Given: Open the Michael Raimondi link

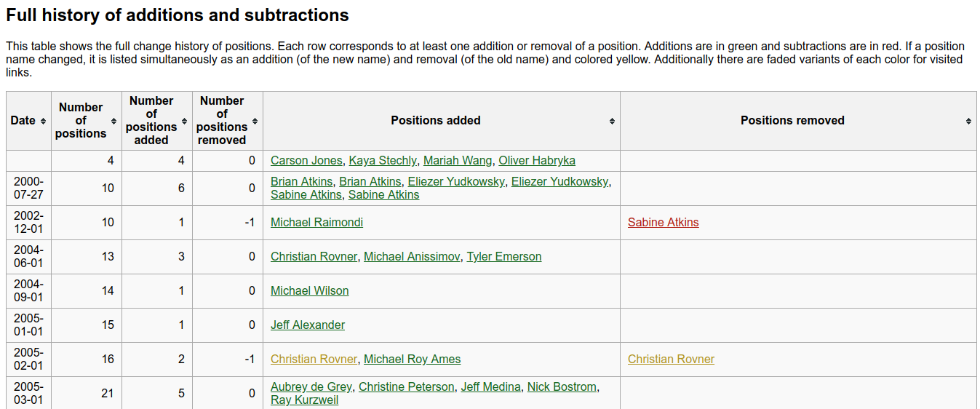Looking at the screenshot, I should 316,223.
